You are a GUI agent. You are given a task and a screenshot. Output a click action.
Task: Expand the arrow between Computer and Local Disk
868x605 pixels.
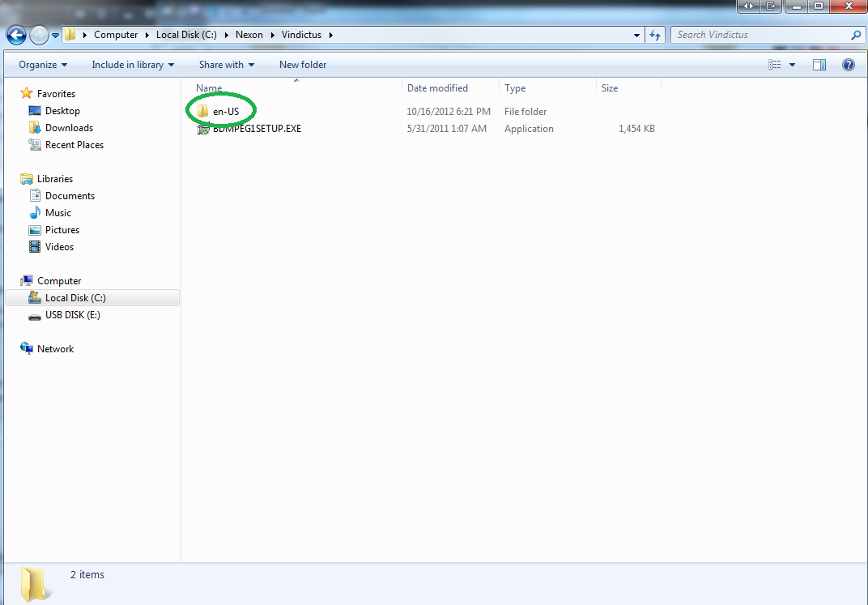[147, 35]
